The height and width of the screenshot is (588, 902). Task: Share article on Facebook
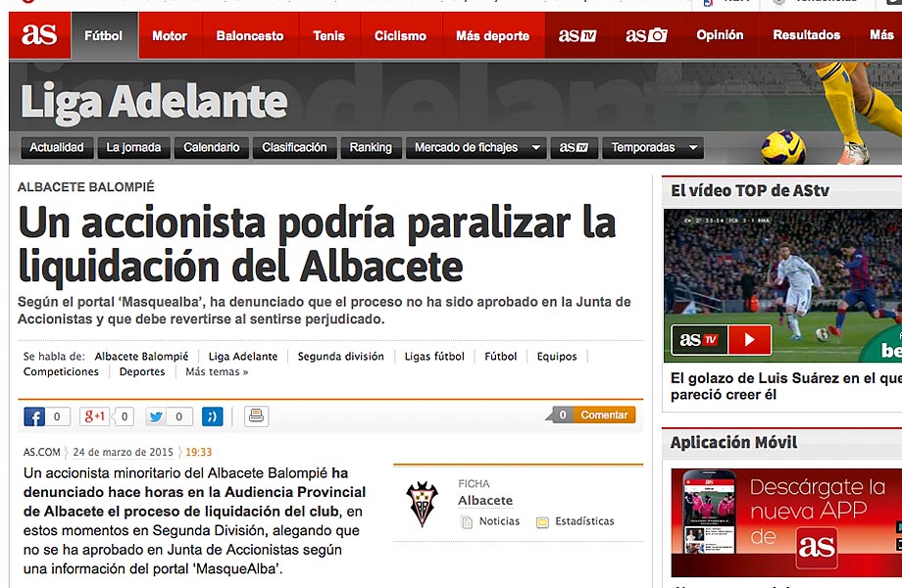pyautogui.click(x=34, y=416)
